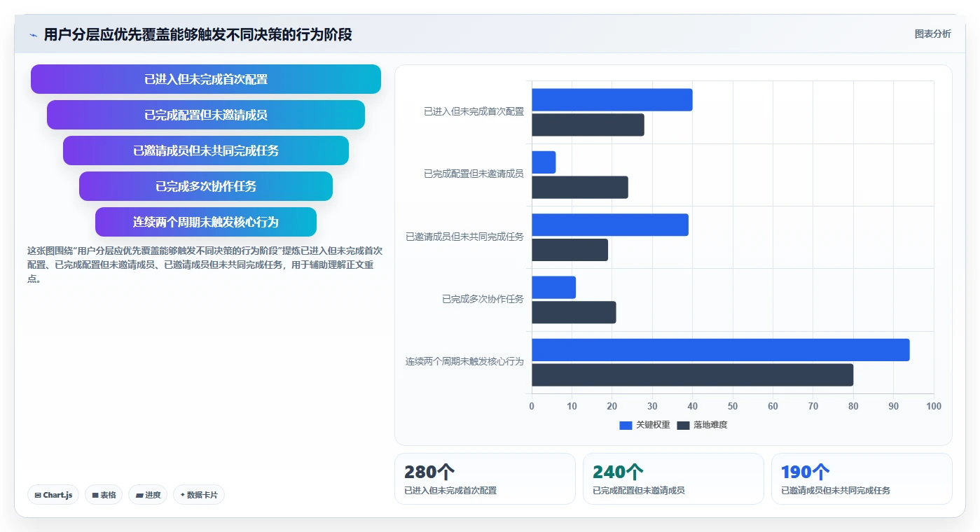Click the title 用户分层应优先覆盖能够触发不同决策的行为阶段
Viewport: 980px width, 532px height.
[198, 34]
